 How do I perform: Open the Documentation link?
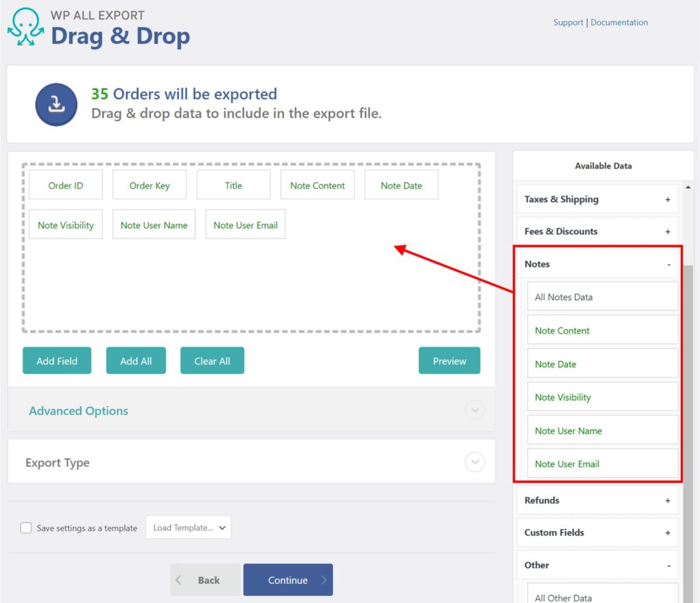point(619,22)
